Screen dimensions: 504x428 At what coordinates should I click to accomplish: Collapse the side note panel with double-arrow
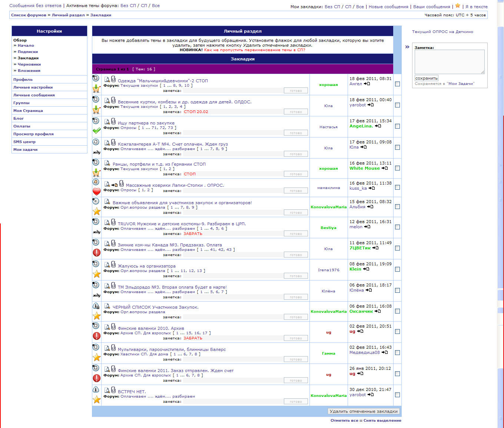(407, 47)
